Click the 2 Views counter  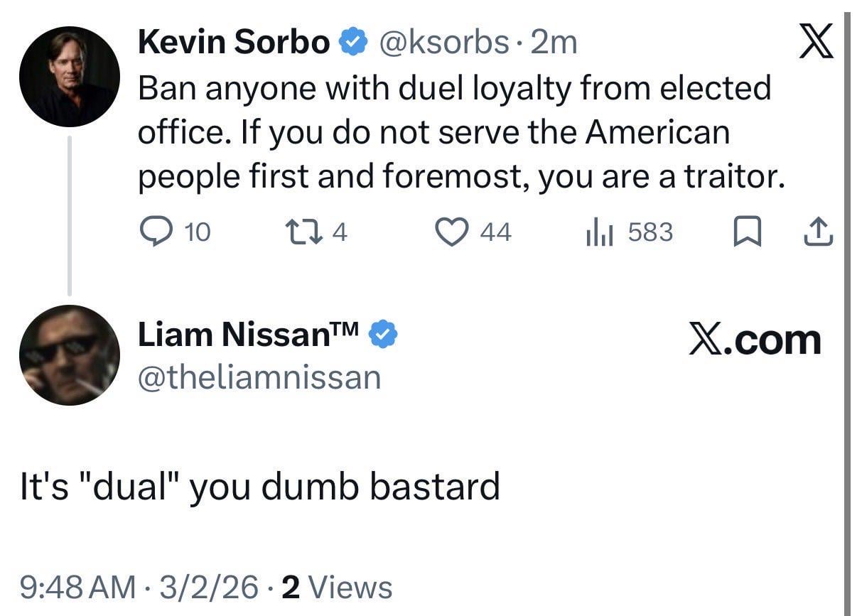(x=337, y=588)
